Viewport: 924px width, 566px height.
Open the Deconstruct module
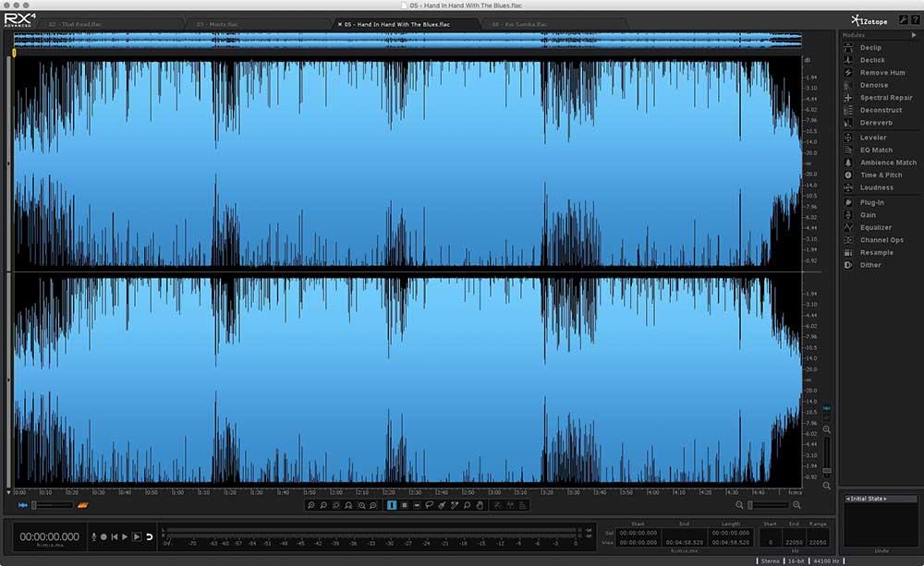[881, 110]
